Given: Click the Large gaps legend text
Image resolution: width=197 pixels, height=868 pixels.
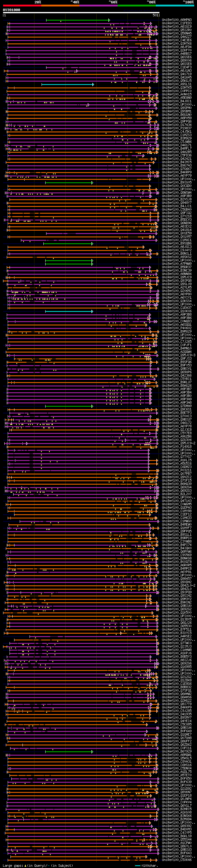Looking at the screenshot, I should [x=13, y=866].
